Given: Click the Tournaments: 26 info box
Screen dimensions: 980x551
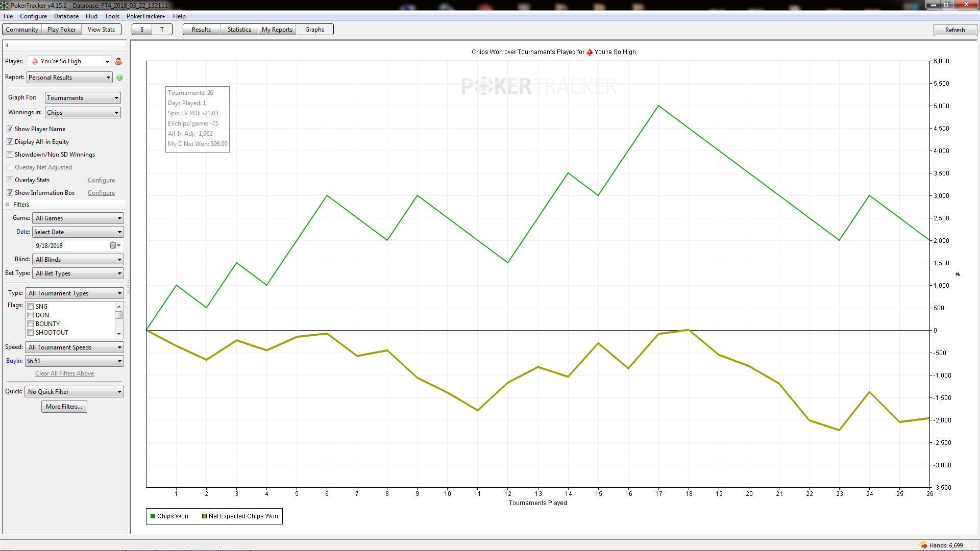Looking at the screenshot, I should click(198, 119).
